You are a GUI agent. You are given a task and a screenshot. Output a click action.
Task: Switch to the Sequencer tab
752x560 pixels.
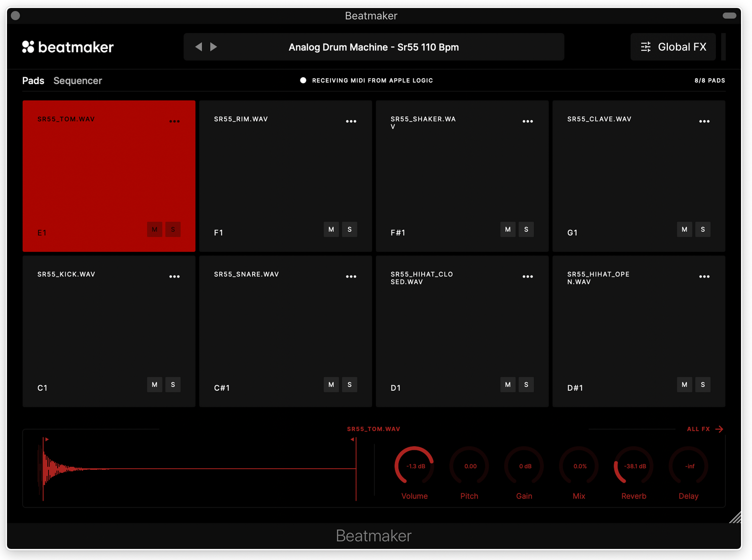(78, 80)
